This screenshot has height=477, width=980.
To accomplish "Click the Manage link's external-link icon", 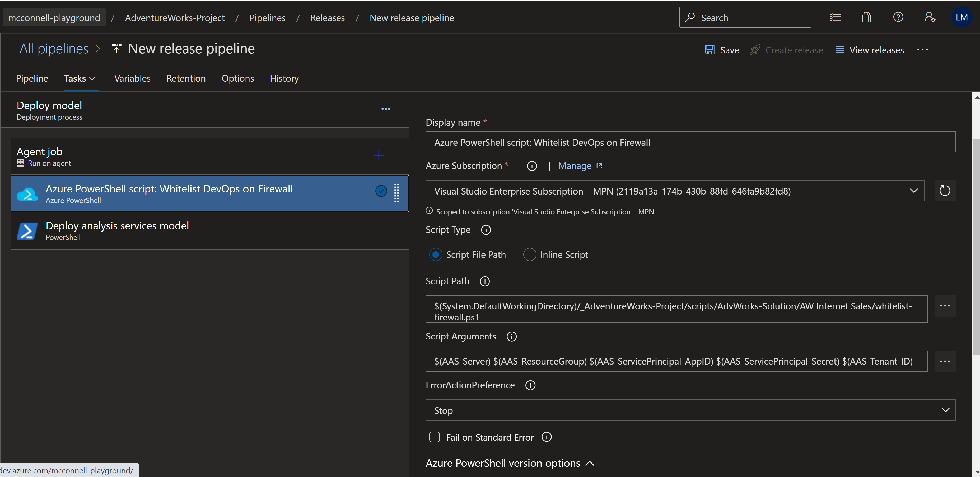I will click(x=599, y=166).
